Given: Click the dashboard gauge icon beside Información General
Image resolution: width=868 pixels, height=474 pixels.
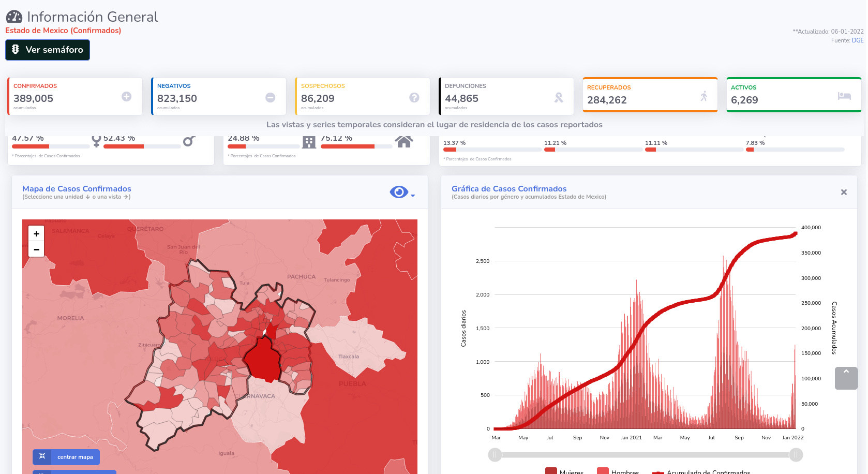Looking at the screenshot, I should (14, 17).
